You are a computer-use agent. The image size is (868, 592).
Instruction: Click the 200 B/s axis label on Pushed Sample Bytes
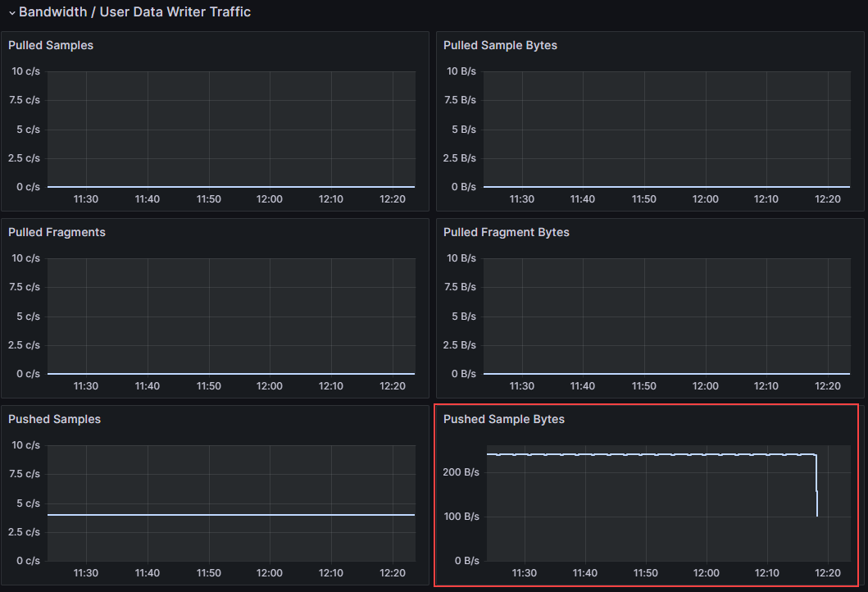click(x=461, y=471)
